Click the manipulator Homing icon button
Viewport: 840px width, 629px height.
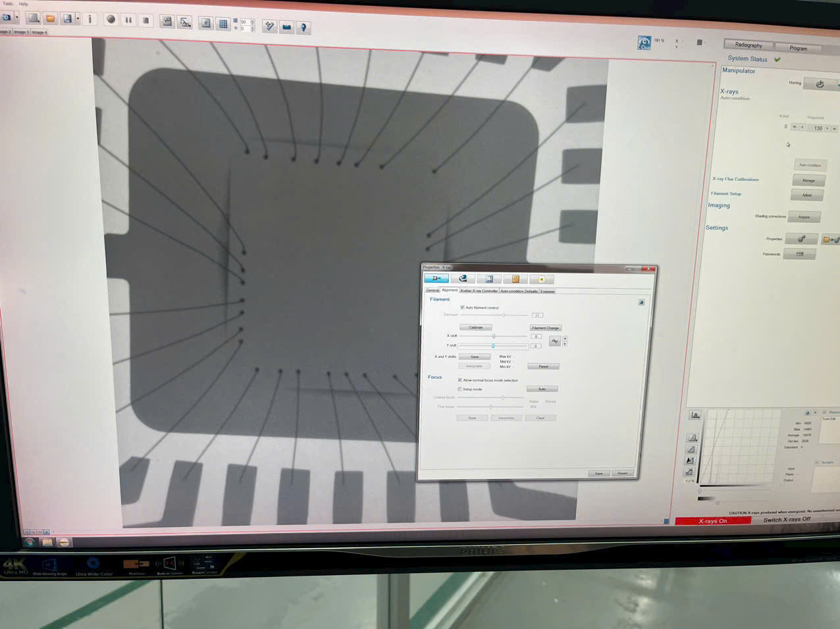click(x=820, y=84)
